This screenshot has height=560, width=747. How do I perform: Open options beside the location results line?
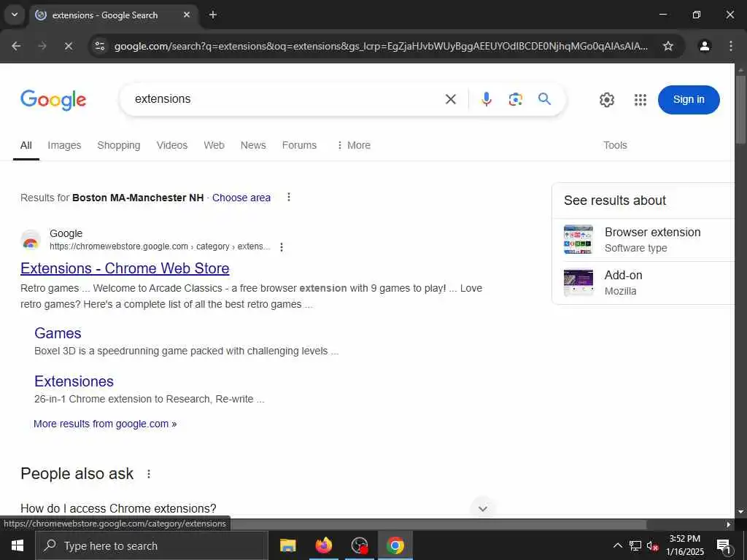click(289, 197)
